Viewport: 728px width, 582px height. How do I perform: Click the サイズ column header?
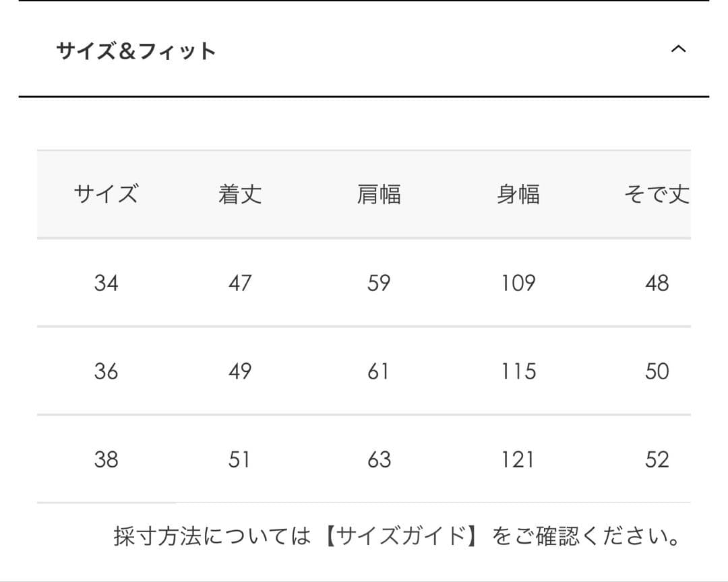pos(106,195)
